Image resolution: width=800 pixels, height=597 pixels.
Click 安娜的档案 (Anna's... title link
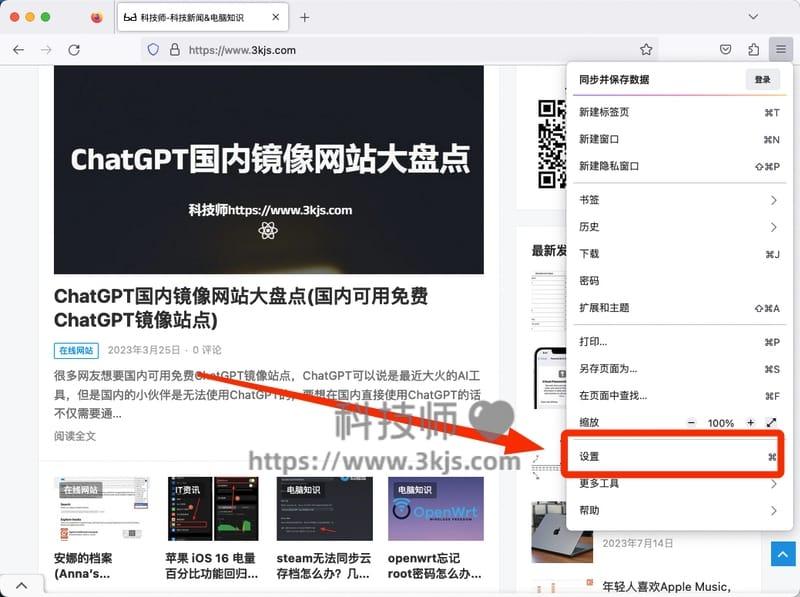[83, 566]
